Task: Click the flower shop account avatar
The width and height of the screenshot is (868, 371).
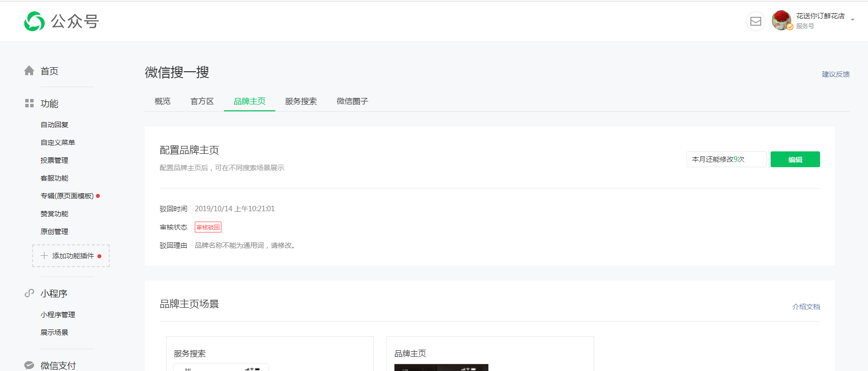Action: (x=781, y=20)
